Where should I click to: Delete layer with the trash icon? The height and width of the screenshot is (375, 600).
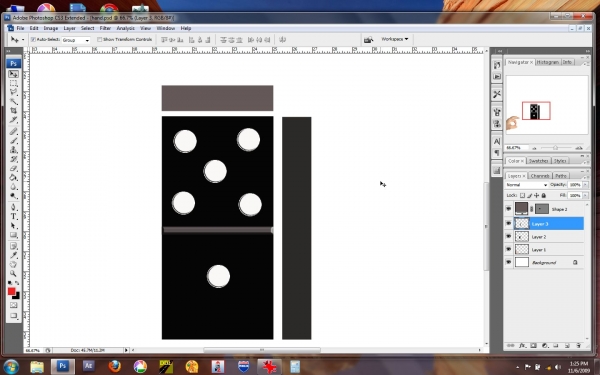(x=578, y=346)
